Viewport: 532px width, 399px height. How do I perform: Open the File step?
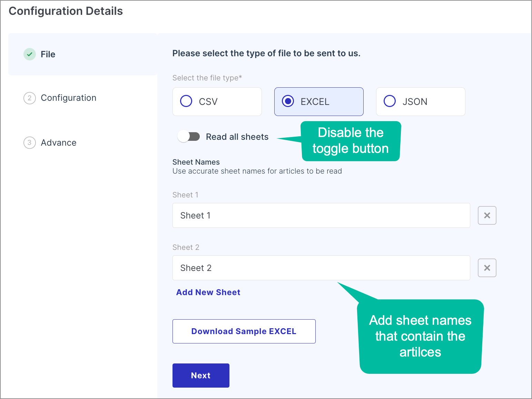(x=83, y=54)
